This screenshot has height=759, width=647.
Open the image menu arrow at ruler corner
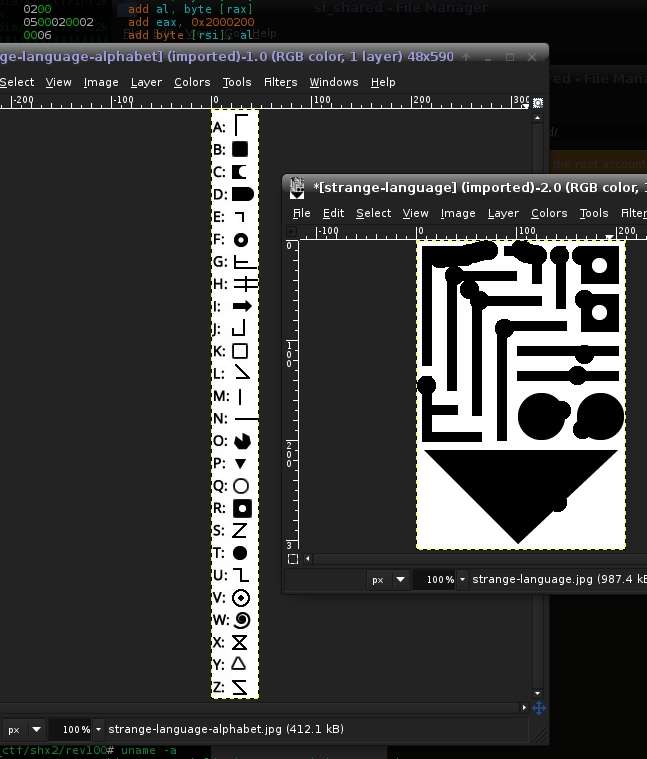[292, 231]
